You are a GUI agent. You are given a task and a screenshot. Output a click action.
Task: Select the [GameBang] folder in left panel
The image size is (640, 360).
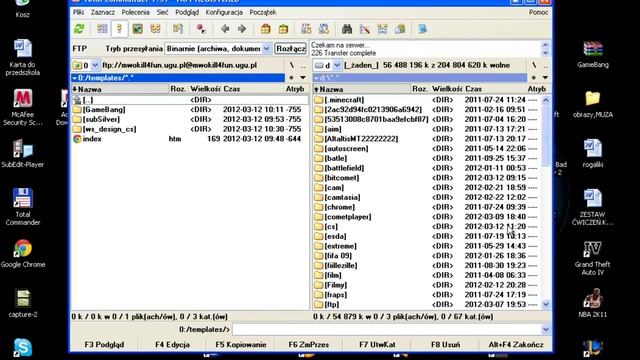[x=190, y=109]
